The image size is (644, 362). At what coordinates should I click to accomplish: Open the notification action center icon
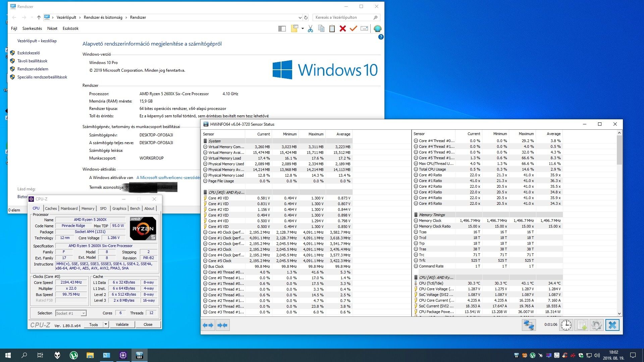point(633,355)
